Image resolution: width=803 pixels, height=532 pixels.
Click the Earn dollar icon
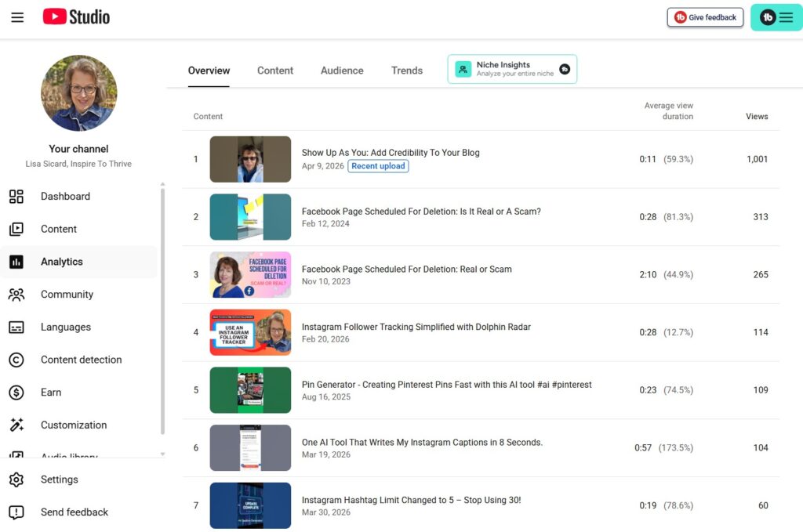pos(16,393)
